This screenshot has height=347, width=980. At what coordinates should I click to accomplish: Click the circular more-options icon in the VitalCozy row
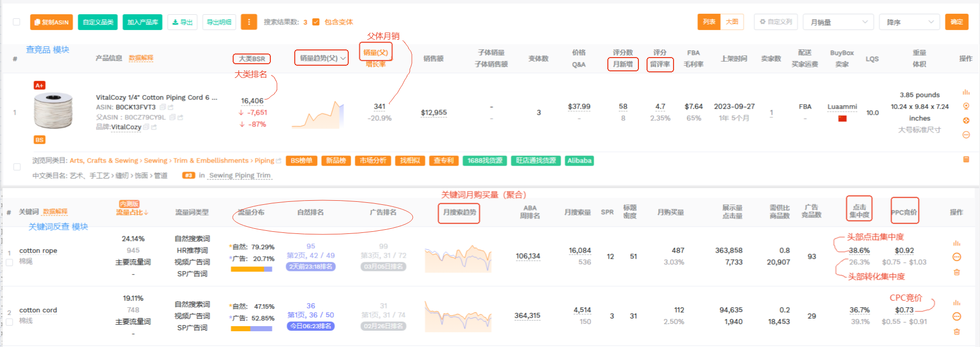[x=966, y=135]
